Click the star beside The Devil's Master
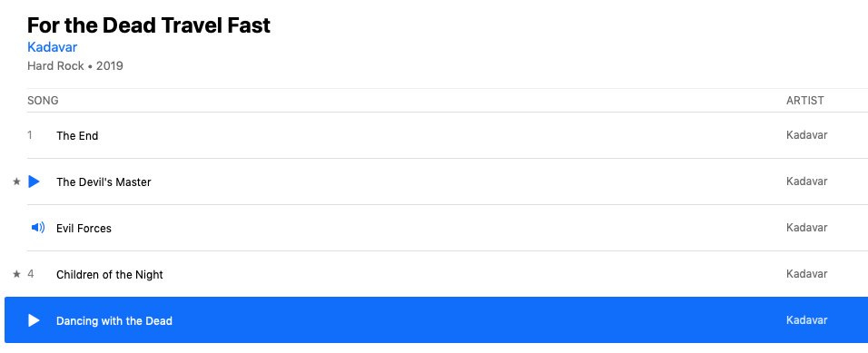The image size is (868, 353). 16,181
